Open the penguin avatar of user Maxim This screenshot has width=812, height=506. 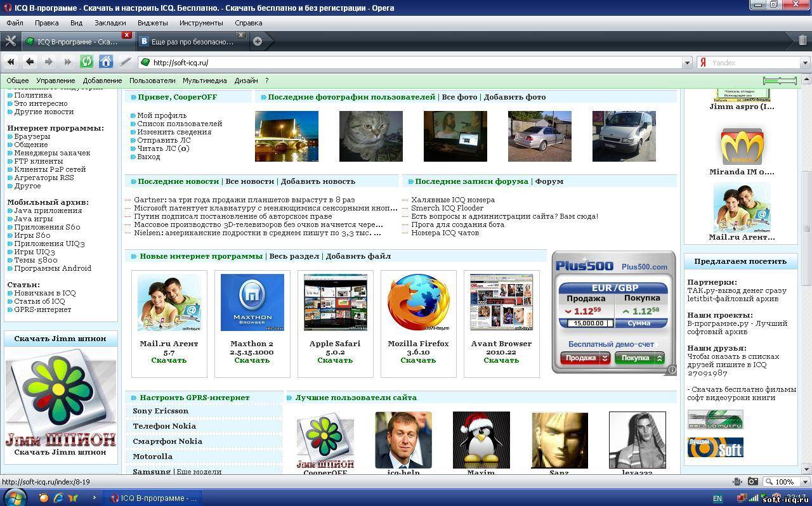click(481, 440)
